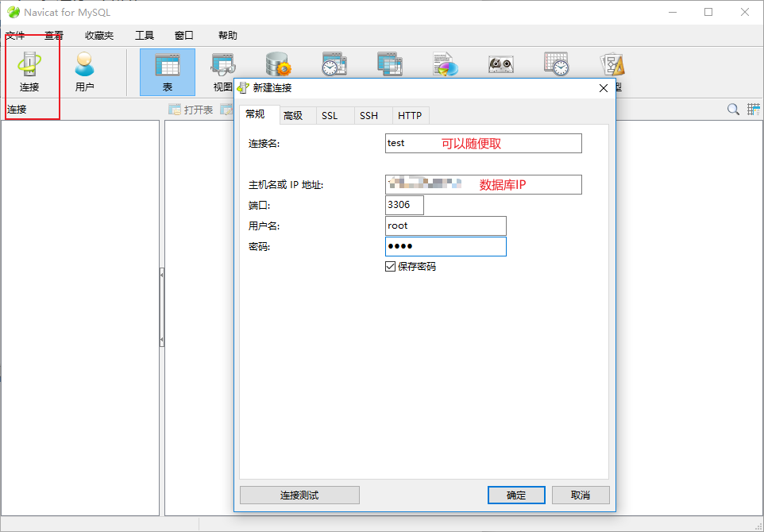
Task: Click the 主机名或 IP 地址 input field
Action: (484, 185)
